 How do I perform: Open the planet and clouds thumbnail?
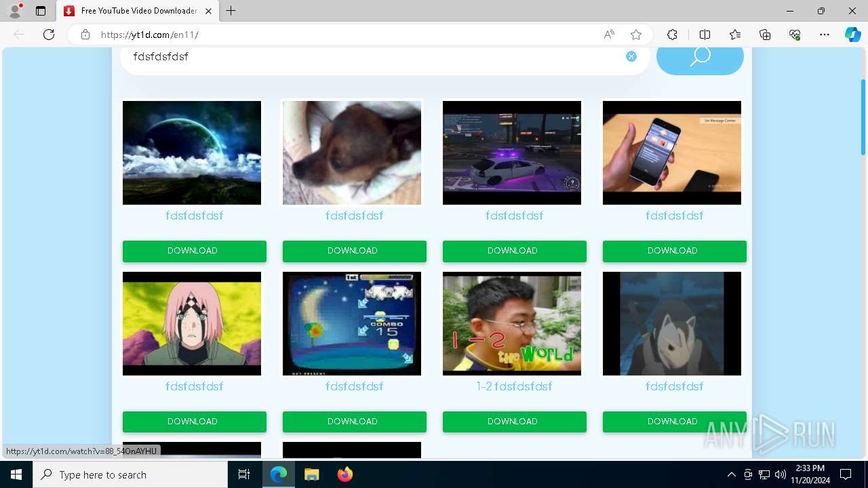pos(192,152)
